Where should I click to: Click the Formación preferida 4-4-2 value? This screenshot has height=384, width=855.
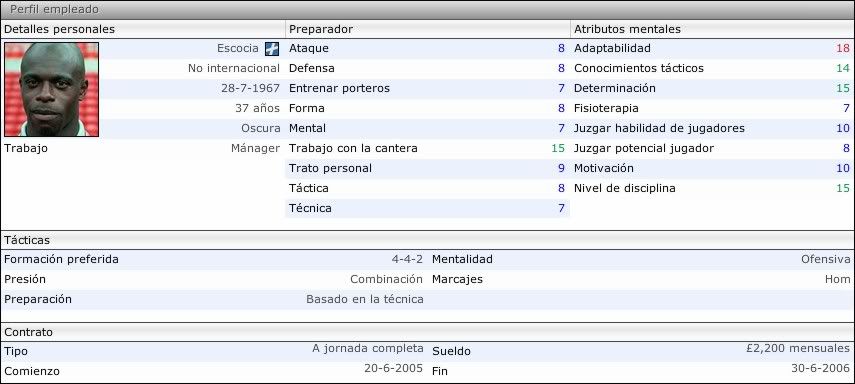coord(407,259)
